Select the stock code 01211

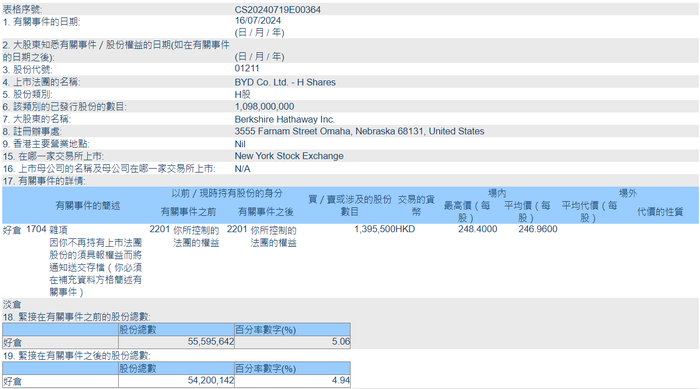247,68
